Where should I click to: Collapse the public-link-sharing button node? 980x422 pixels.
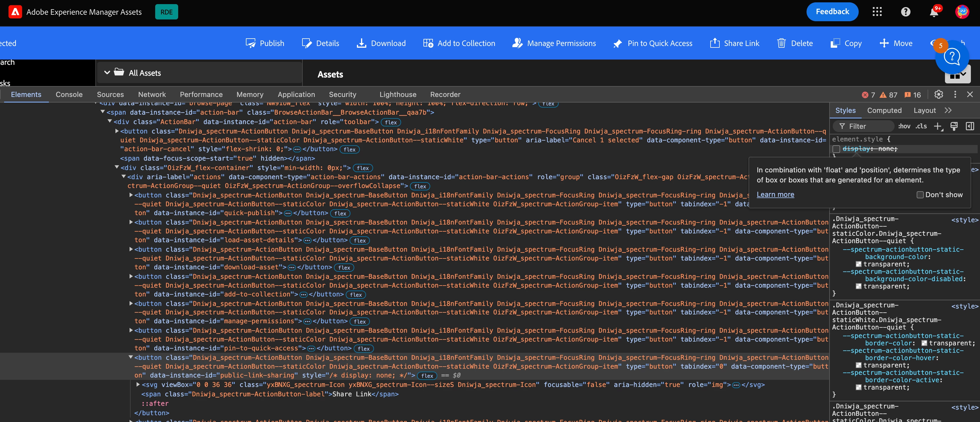130,357
